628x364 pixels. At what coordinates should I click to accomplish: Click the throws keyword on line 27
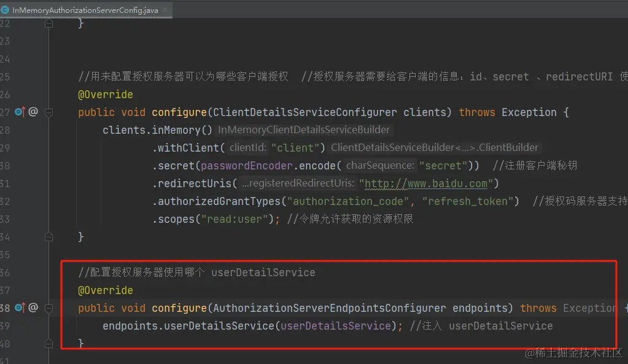[477, 112]
